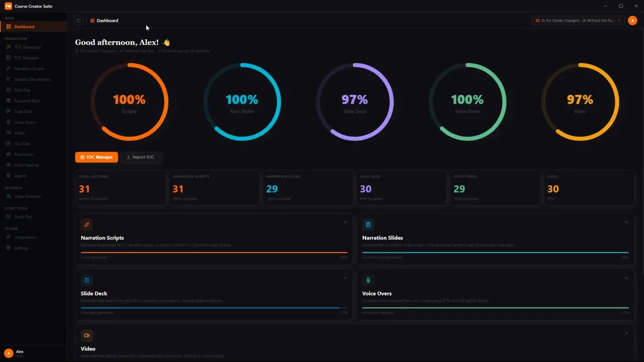Click the Video Analyser sidebar icon

[x=9, y=197]
